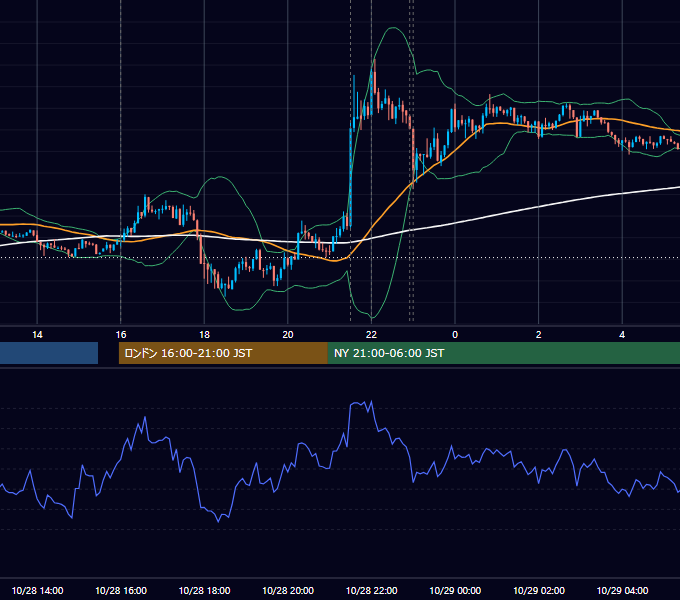Click the 10/29 00:00 date label

(x=455, y=590)
